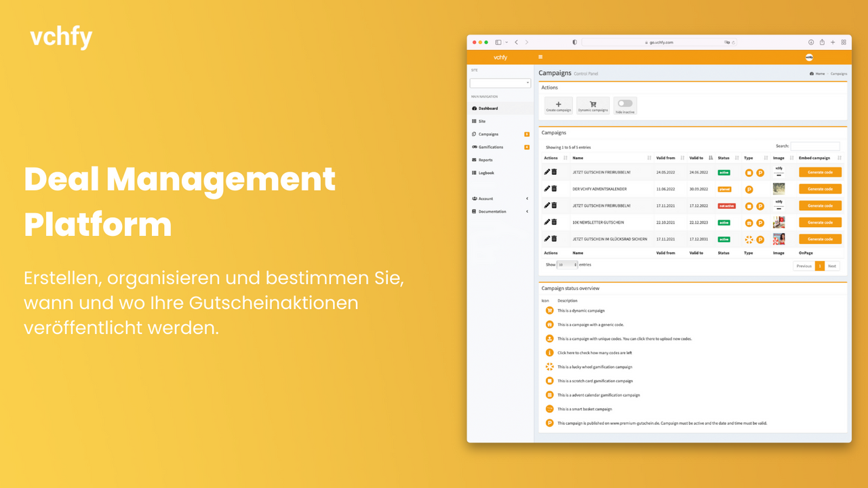This screenshot has width=868, height=488.
Task: Click Safari share icon
Action: (822, 42)
